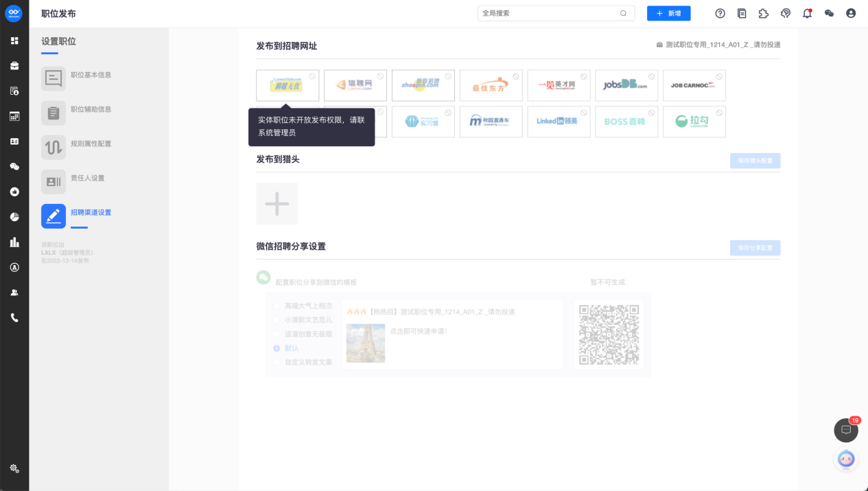This screenshot has height=491, width=868.
Task: Select the 小清新文艺范儿 template radio
Action: click(277, 320)
